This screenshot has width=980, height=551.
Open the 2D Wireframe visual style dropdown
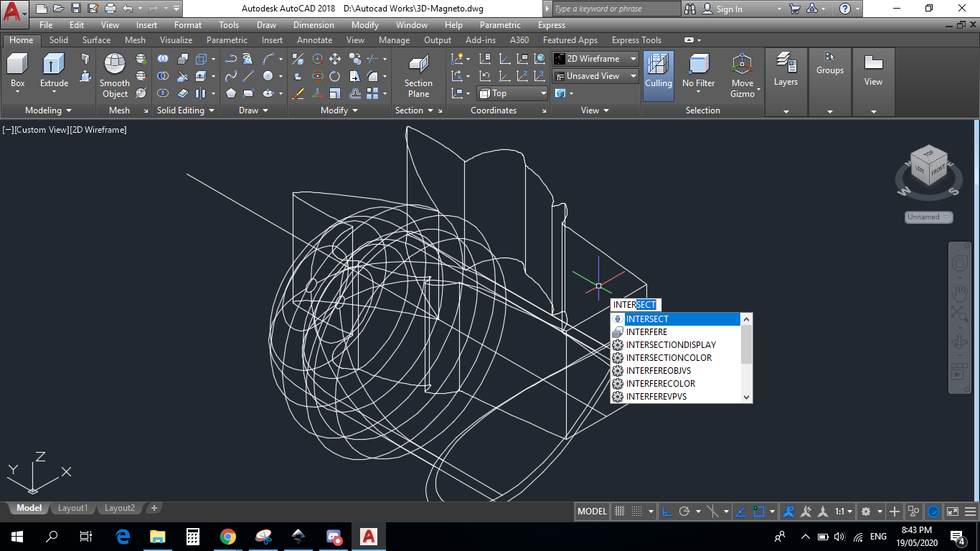point(595,59)
